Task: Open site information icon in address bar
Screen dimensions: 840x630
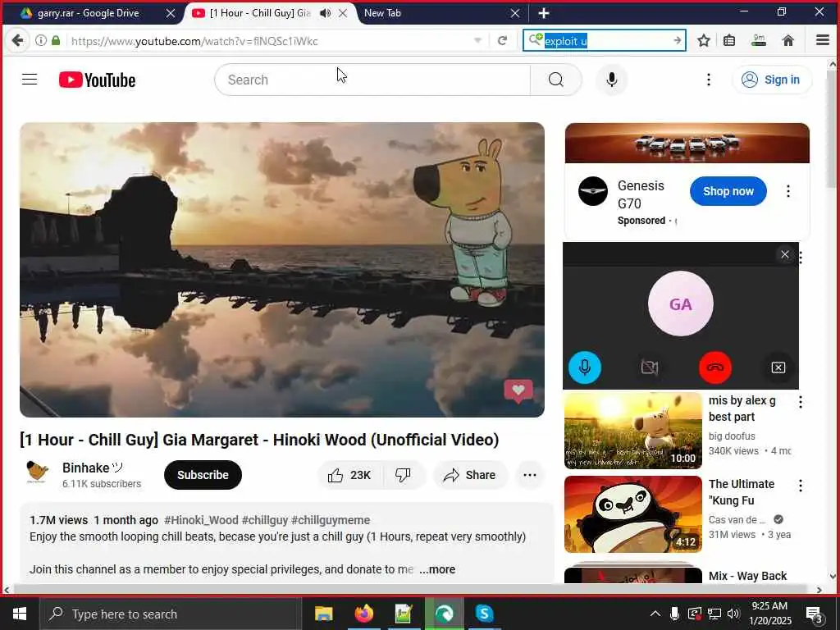Action: click(41, 41)
